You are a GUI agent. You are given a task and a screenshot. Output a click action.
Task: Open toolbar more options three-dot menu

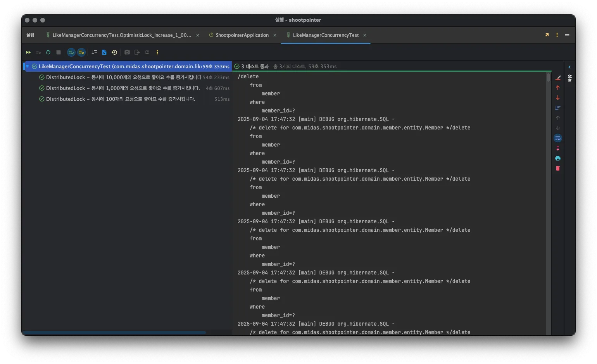[157, 52]
